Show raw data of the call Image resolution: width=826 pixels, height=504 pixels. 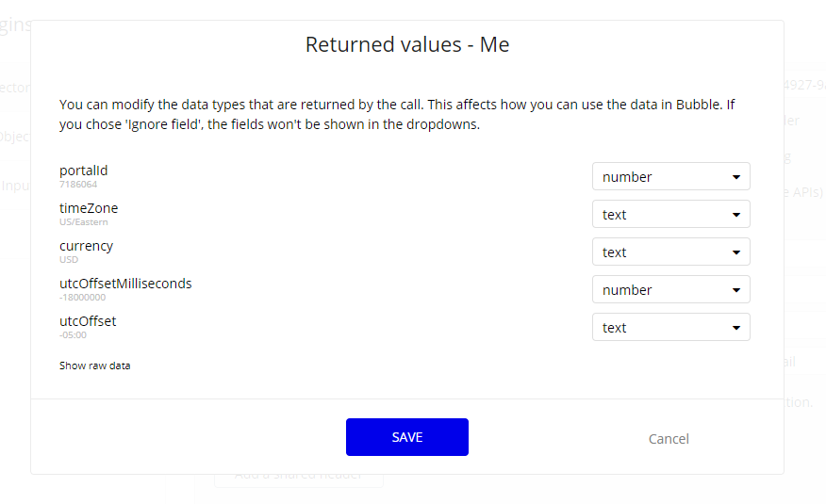coord(95,366)
